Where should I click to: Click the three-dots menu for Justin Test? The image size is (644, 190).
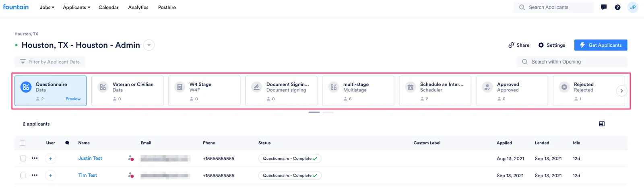[35, 158]
